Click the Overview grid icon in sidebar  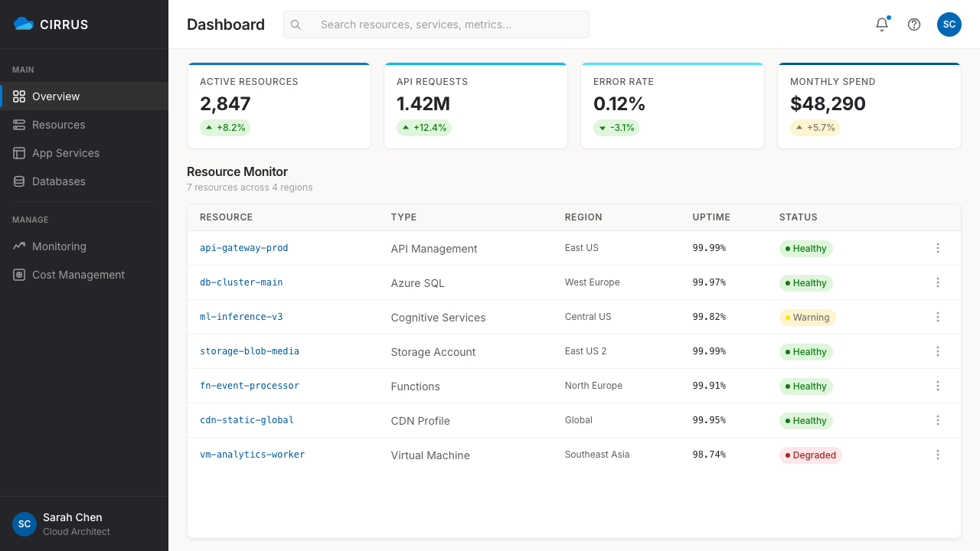[x=19, y=96]
